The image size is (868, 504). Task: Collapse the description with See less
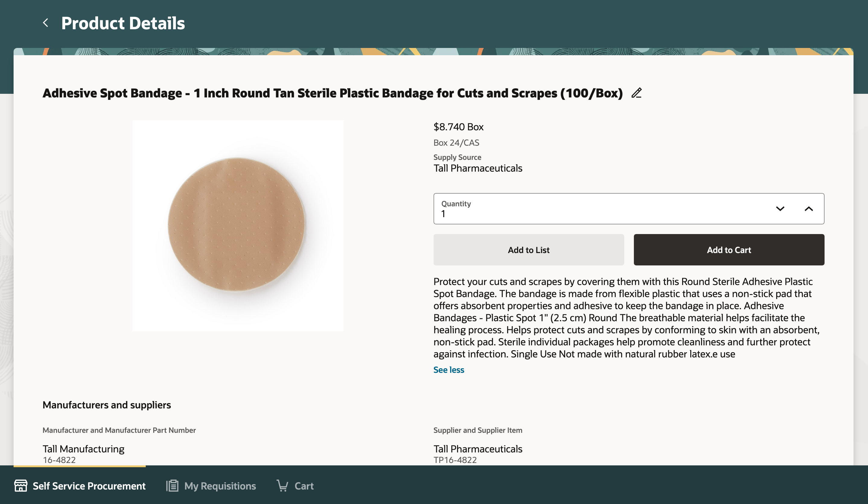448,369
